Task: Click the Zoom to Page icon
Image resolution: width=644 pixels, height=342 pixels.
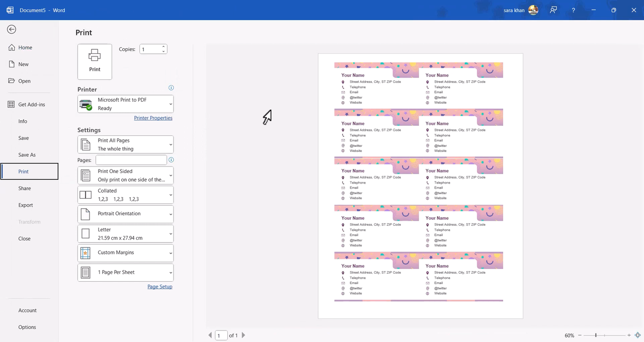Action: tap(637, 335)
